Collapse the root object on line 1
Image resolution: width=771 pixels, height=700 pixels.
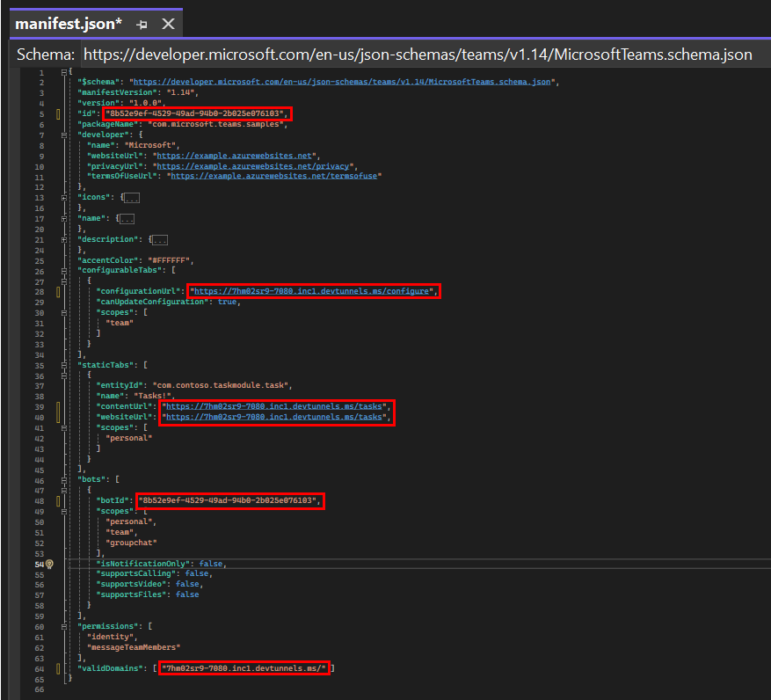pos(64,72)
